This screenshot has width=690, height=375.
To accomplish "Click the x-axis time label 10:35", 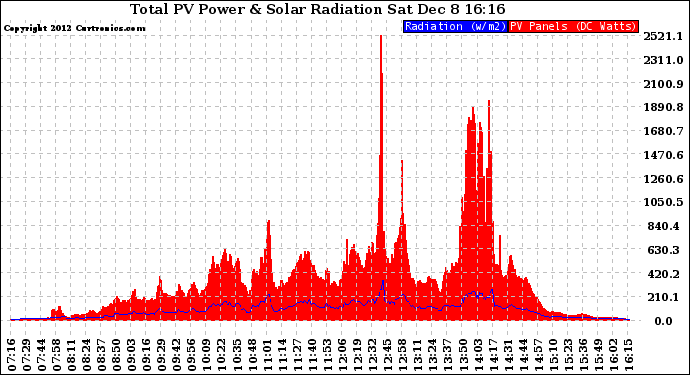I will (237, 354).
